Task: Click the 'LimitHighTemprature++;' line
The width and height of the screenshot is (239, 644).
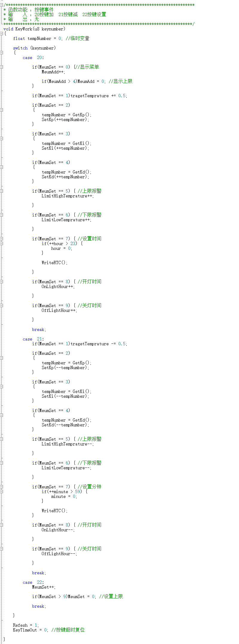Action: (x=68, y=196)
